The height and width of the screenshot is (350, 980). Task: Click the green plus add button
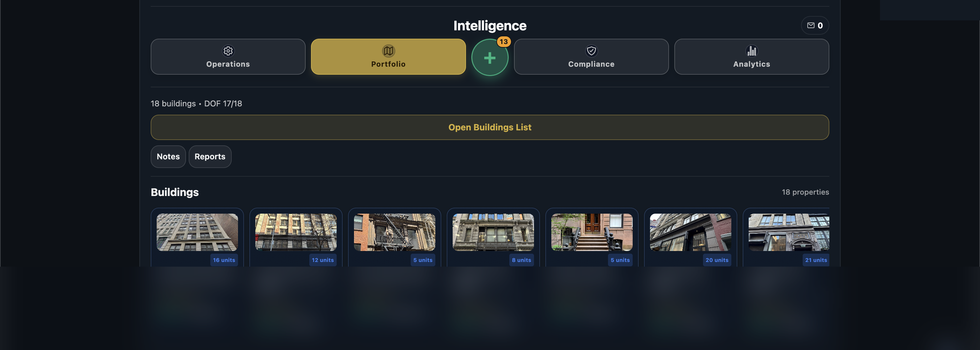pyautogui.click(x=490, y=58)
